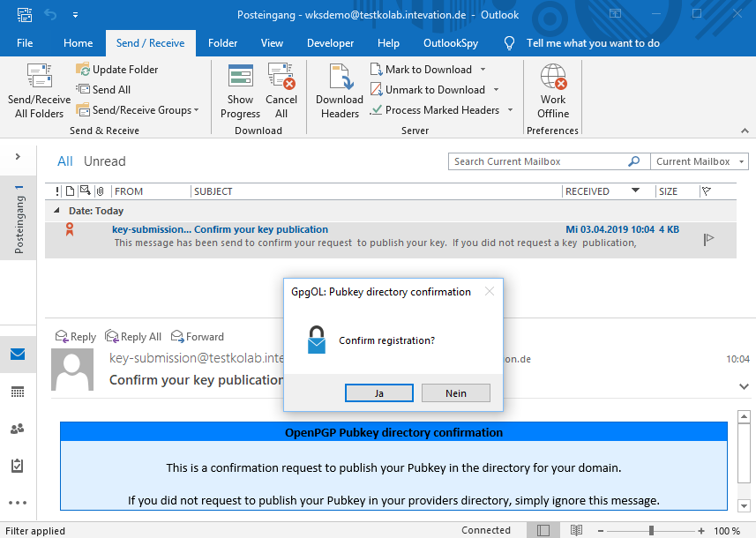This screenshot has height=538, width=756.
Task: Open the Tasks view in sidebar
Action: (18, 466)
